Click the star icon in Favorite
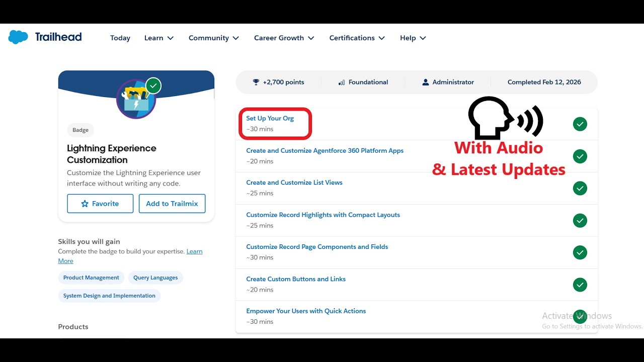Screen dimensions: 644x362 coord(85,204)
